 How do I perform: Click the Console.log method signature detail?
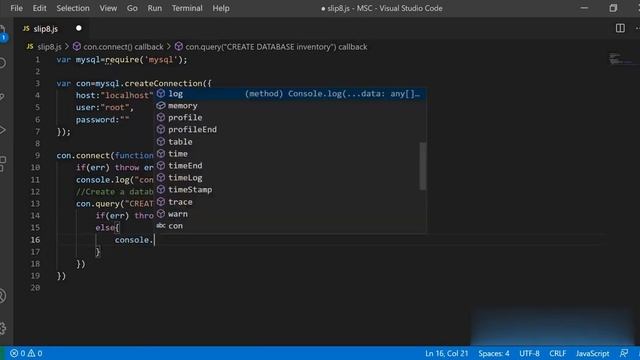pyautogui.click(x=332, y=94)
